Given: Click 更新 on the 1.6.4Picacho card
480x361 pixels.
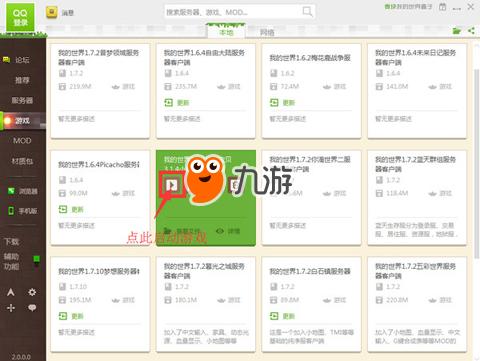Looking at the screenshot, I should point(71,209).
